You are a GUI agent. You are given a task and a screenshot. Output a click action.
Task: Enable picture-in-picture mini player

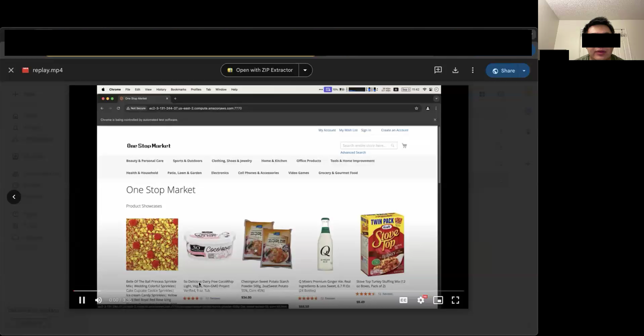click(438, 300)
